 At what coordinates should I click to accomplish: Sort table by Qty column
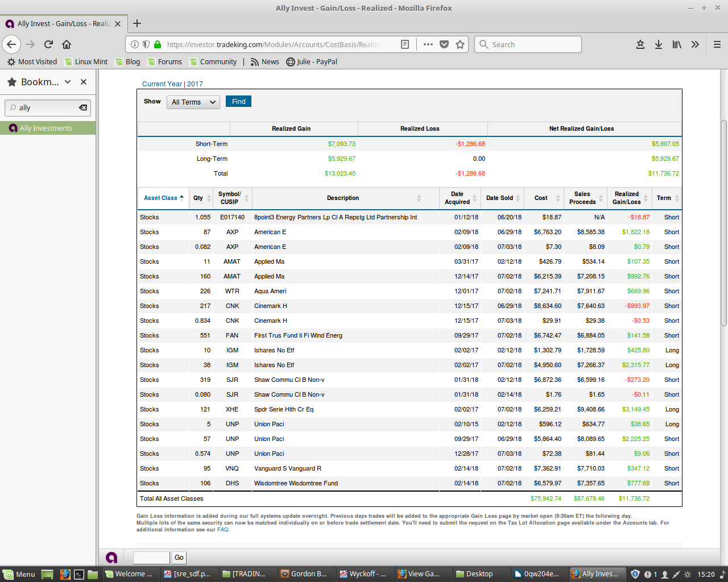click(x=201, y=198)
